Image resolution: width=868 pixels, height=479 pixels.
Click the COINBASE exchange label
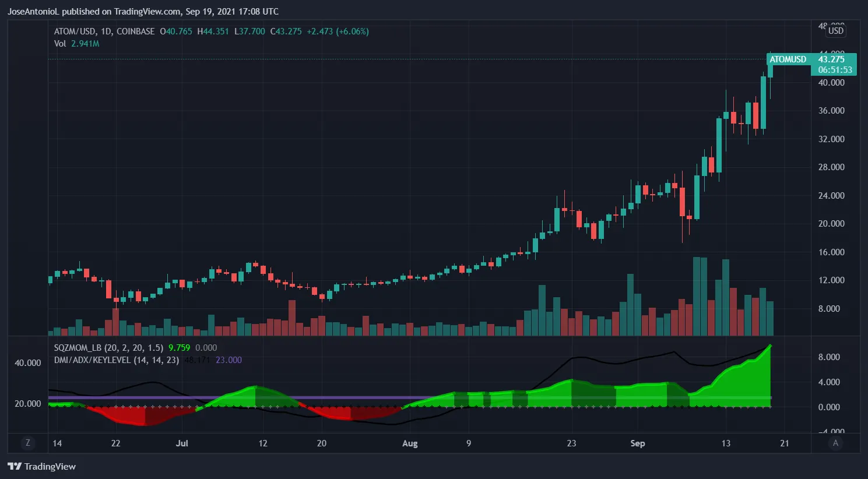tap(136, 31)
